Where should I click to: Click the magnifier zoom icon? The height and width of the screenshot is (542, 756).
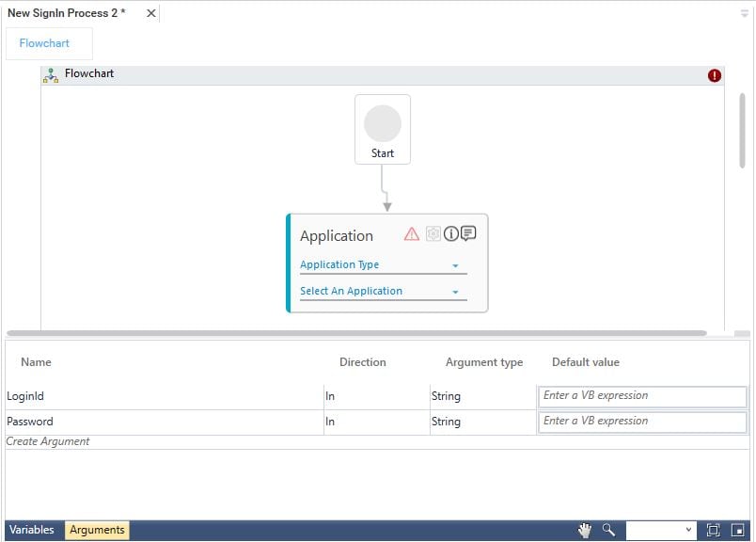coord(608,531)
